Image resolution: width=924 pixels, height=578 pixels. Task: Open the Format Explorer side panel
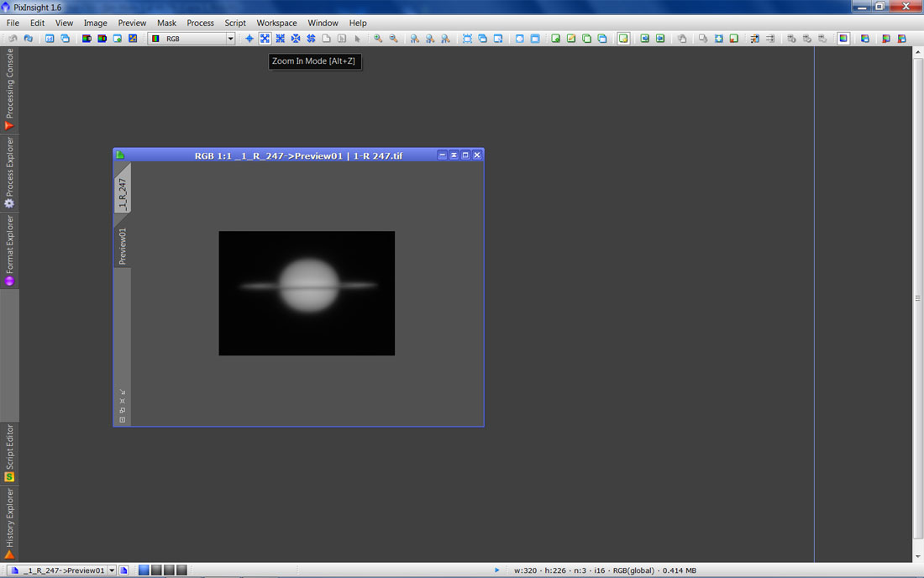pyautogui.click(x=9, y=250)
